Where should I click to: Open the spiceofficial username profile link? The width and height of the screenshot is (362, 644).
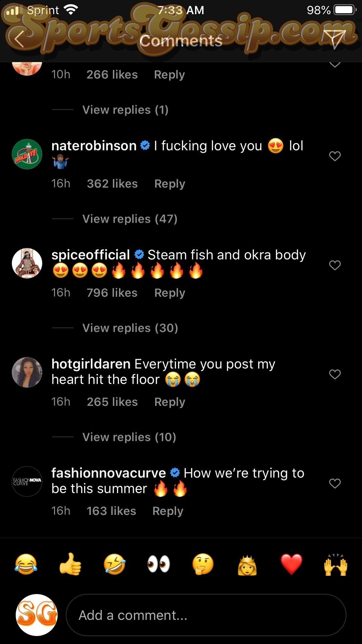pos(90,255)
